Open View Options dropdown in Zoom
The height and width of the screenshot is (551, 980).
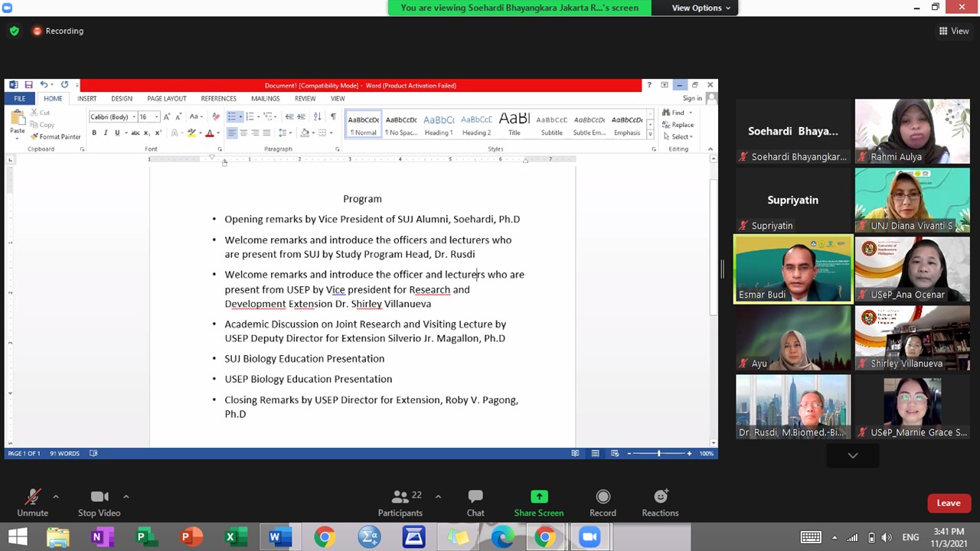coord(701,8)
